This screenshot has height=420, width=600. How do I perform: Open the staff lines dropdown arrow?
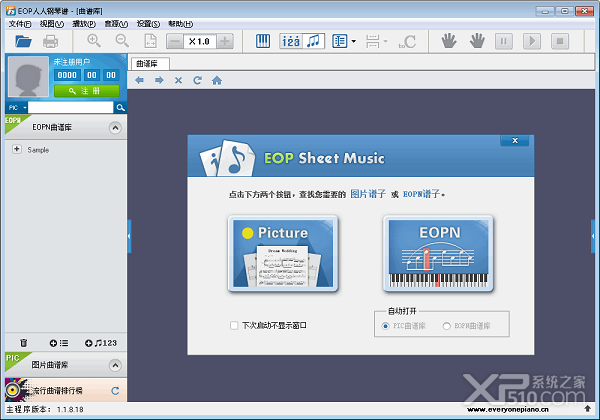coord(385,41)
